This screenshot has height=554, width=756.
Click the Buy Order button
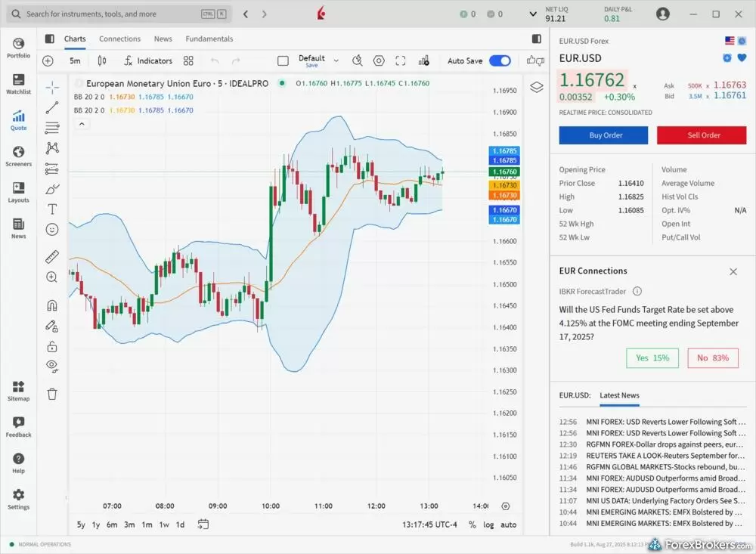pos(603,135)
